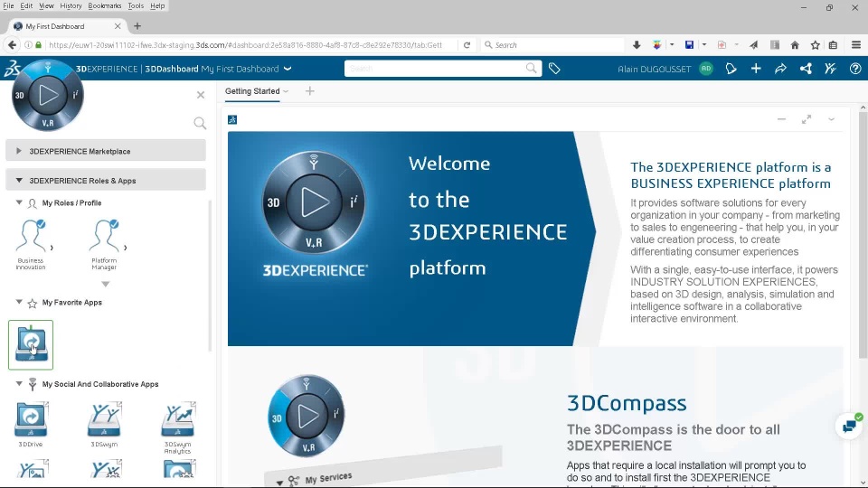Open the collaborative network icon
The image size is (868, 488).
pyautogui.click(x=806, y=69)
